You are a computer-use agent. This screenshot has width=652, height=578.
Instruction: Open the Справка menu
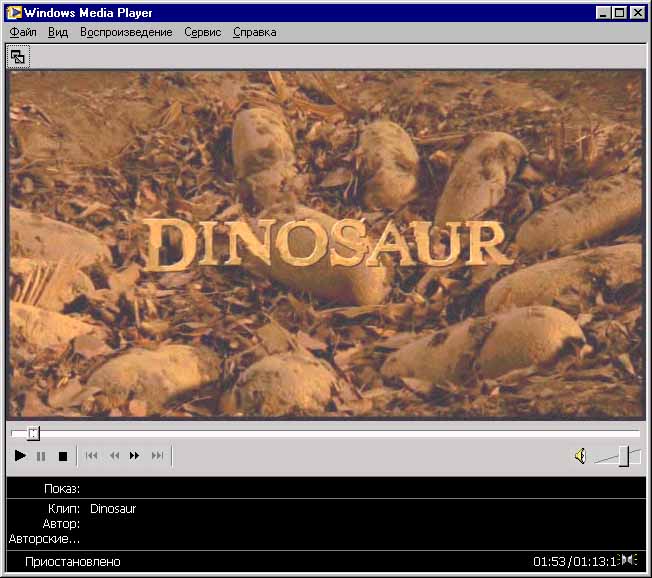254,32
